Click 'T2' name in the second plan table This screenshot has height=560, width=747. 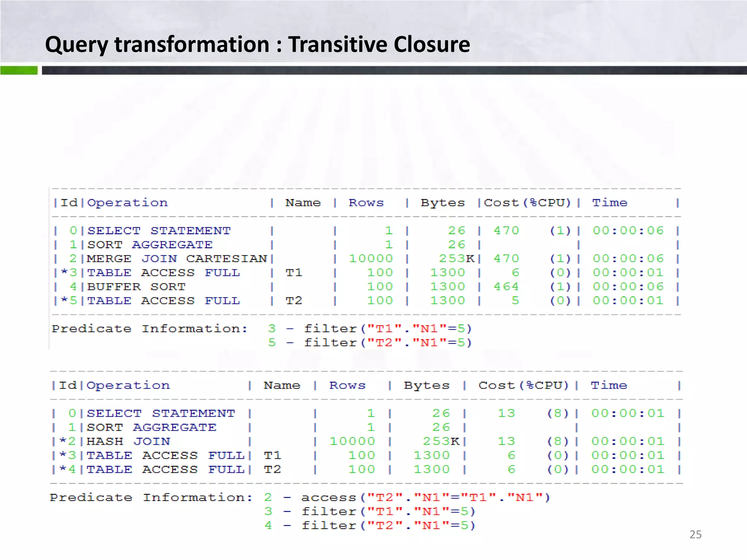(x=272, y=469)
